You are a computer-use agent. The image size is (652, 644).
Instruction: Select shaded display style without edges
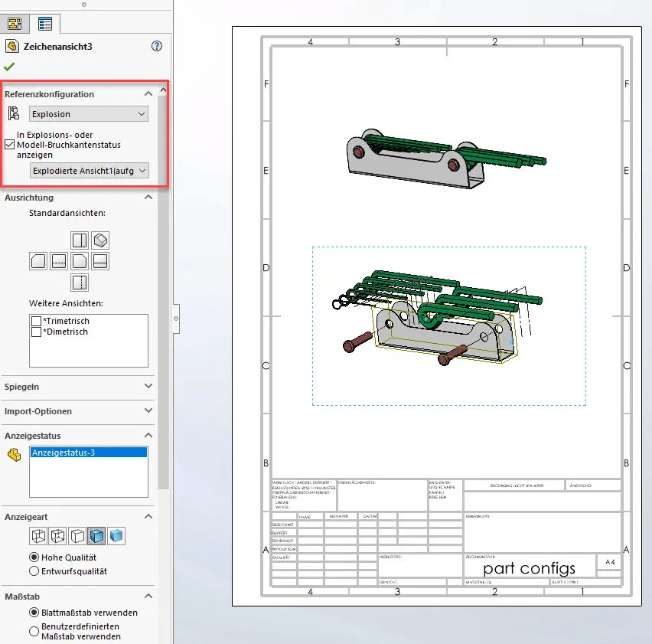coord(116,535)
